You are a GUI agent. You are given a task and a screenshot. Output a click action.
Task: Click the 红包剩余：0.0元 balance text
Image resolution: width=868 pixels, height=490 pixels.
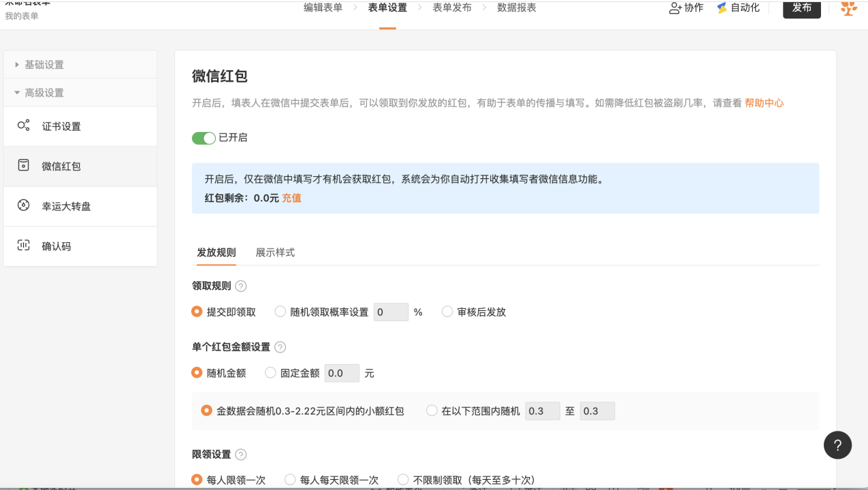[x=242, y=198]
